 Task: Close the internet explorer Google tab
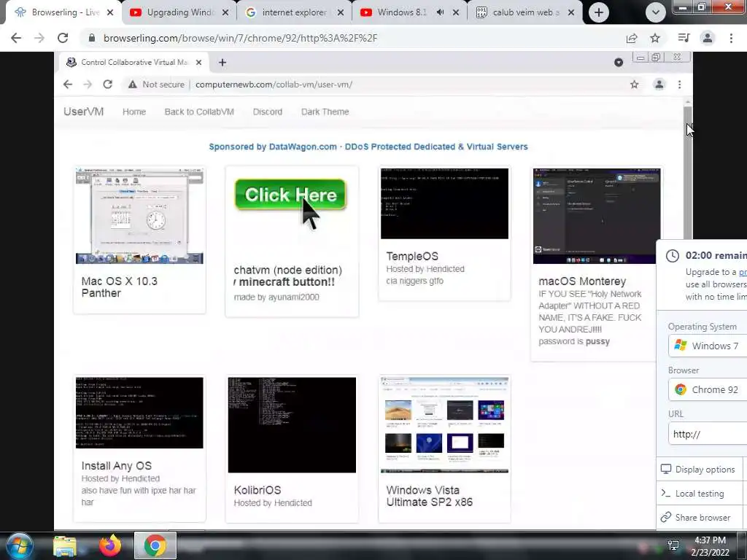[x=341, y=12]
